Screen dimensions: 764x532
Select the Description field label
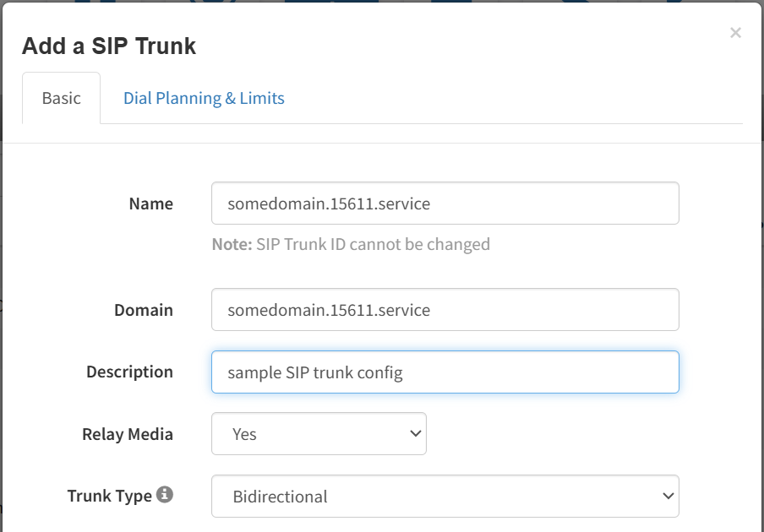(x=129, y=372)
